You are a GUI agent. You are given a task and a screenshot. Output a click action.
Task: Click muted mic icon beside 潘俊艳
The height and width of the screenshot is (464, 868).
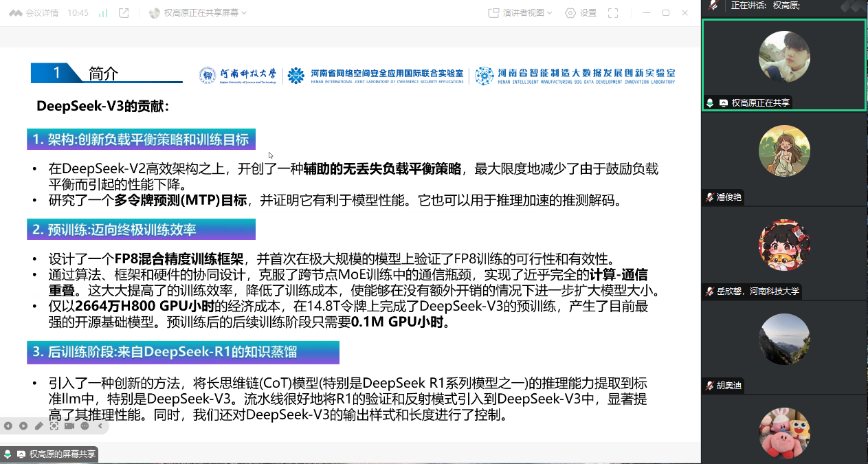coord(710,197)
